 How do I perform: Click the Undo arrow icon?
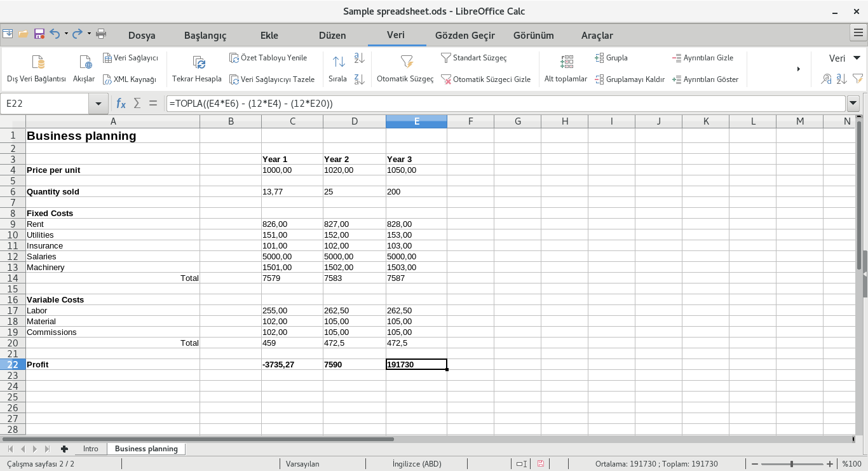tap(55, 34)
